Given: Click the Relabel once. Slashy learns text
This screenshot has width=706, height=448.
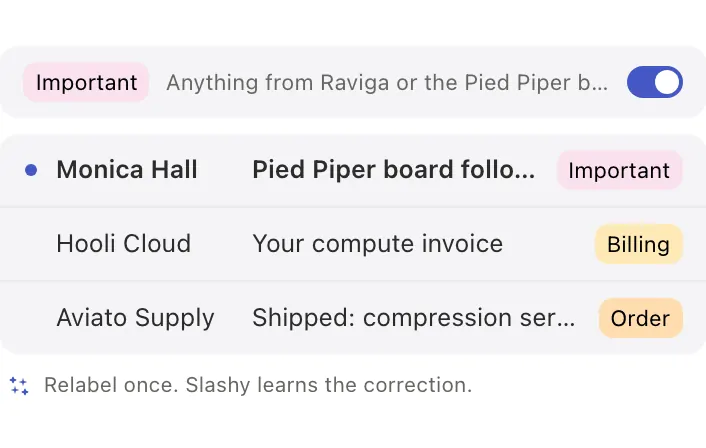Looking at the screenshot, I should click(258, 385).
